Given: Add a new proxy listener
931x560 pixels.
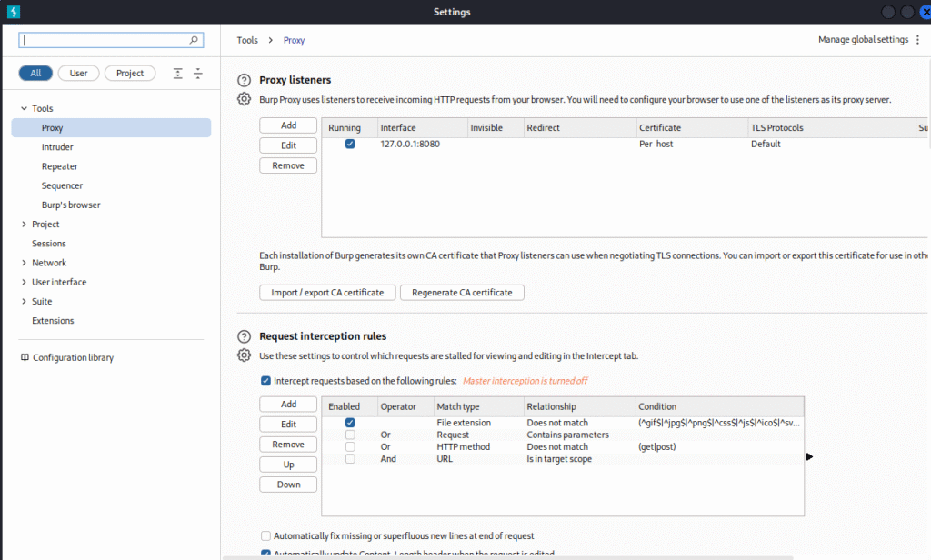Looking at the screenshot, I should point(288,125).
